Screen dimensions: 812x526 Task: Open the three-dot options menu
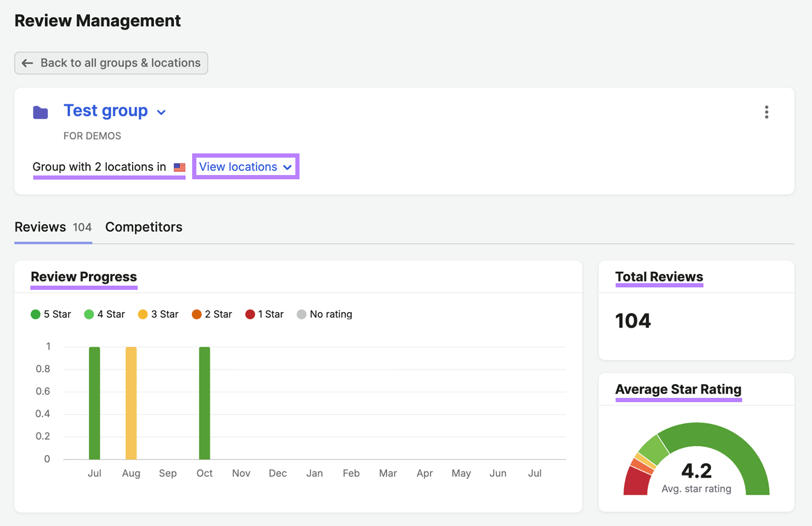point(766,112)
